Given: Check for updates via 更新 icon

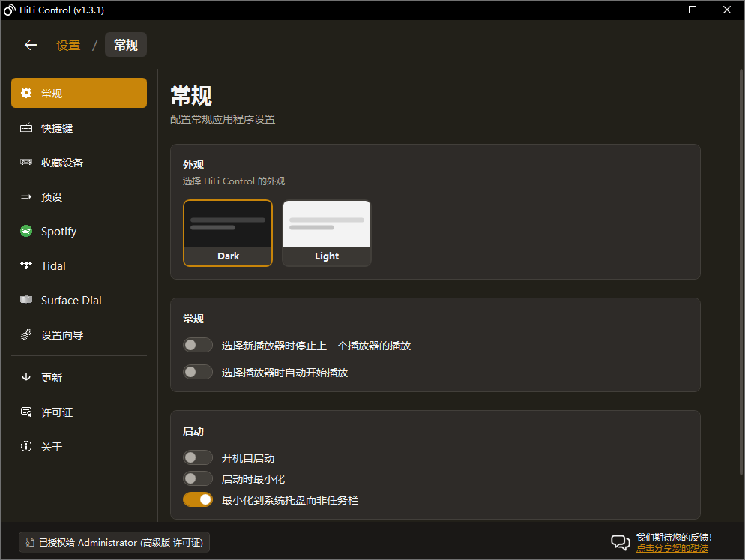Looking at the screenshot, I should 26,377.
